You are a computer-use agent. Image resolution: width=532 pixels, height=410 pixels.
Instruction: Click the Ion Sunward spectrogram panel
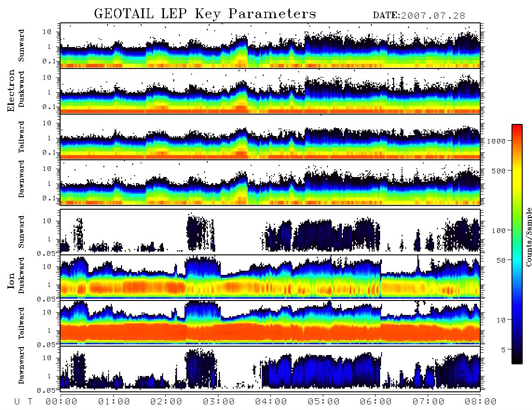[x=270, y=232]
